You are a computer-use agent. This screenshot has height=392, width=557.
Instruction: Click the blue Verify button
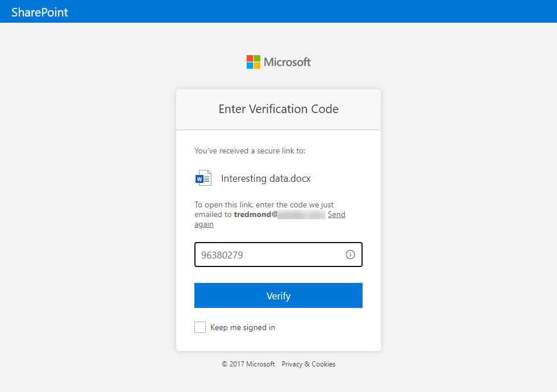[278, 295]
